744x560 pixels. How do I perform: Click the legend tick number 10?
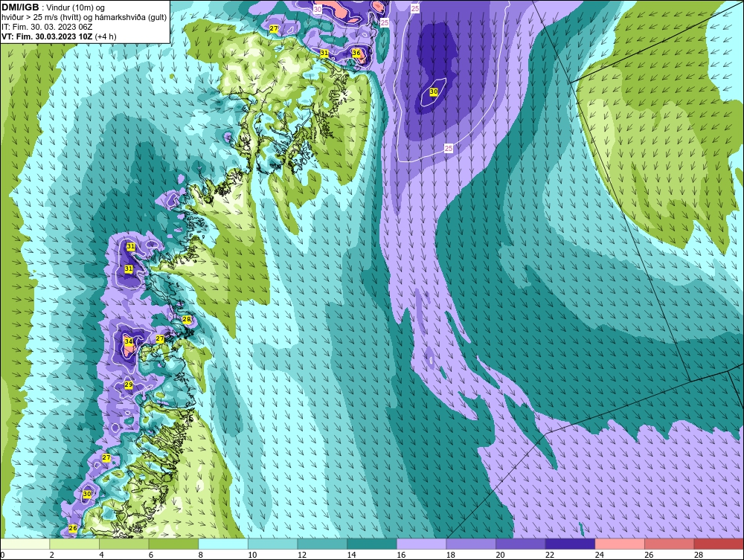tap(252, 555)
